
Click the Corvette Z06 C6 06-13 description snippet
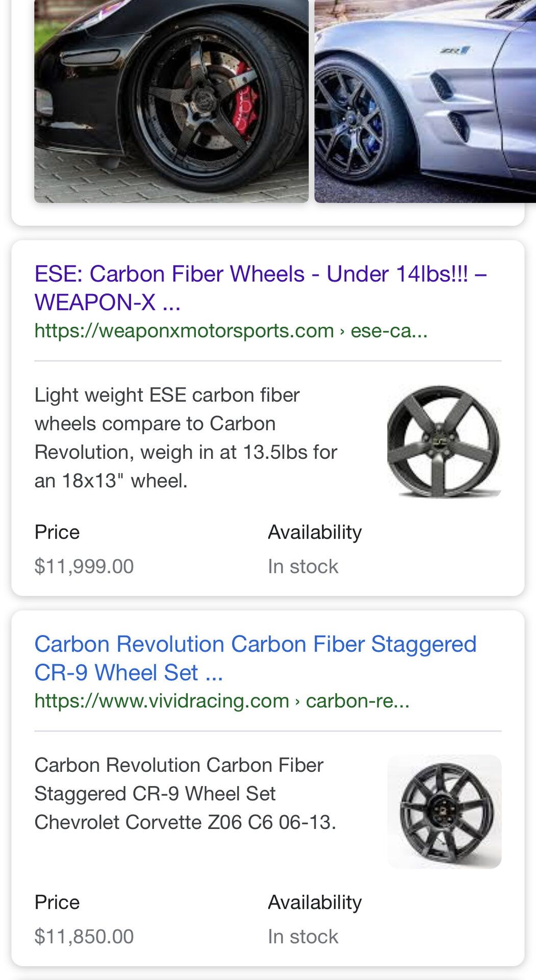click(185, 793)
